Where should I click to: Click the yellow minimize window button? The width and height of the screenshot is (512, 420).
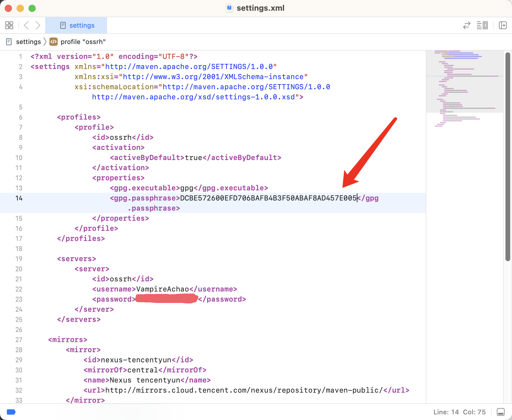coord(20,8)
